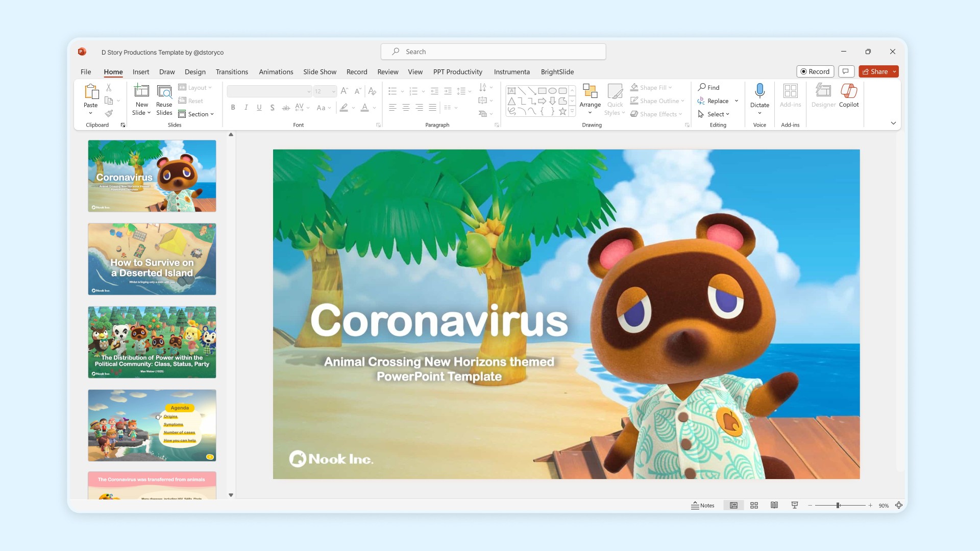Toggle Italic formatting
Viewport: 980px width, 551px height.
point(246,108)
